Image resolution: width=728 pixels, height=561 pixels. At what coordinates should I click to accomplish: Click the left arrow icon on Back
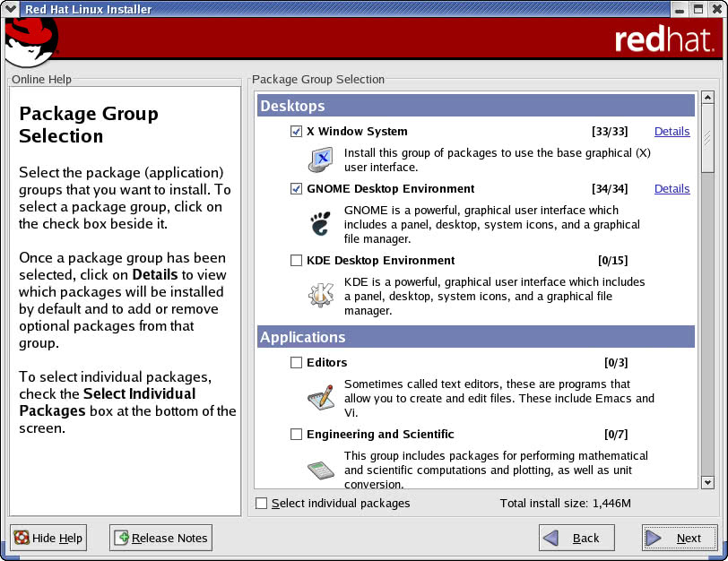550,538
